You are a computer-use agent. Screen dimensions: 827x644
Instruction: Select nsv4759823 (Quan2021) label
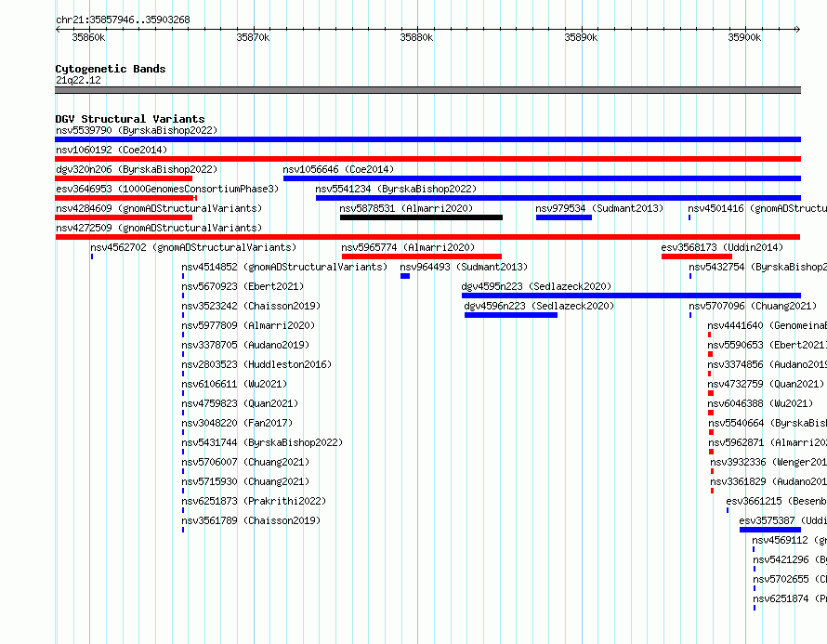click(240, 403)
